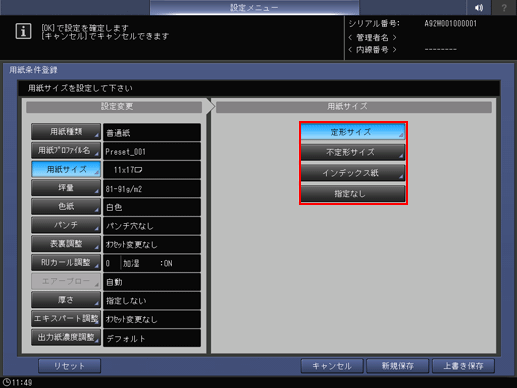The image size is (517, 388).
Task: Click the キャンセル cancel button
Action: pos(332,366)
